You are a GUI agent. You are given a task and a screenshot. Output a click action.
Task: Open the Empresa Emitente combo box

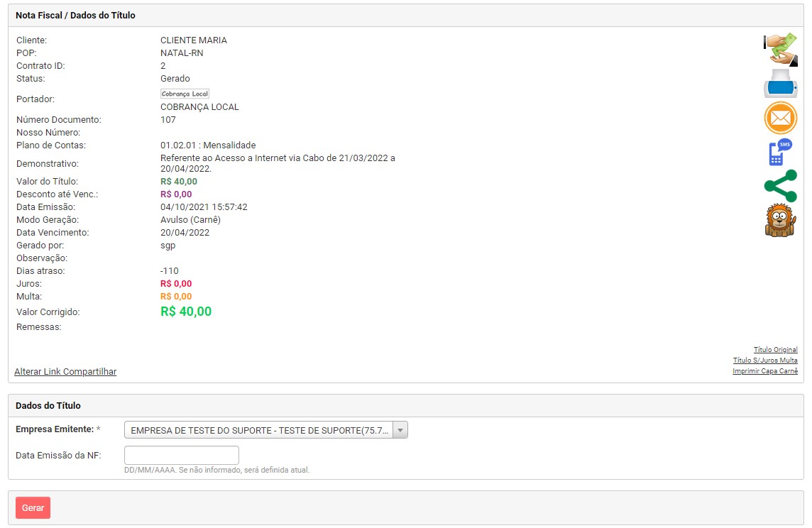pyautogui.click(x=259, y=430)
